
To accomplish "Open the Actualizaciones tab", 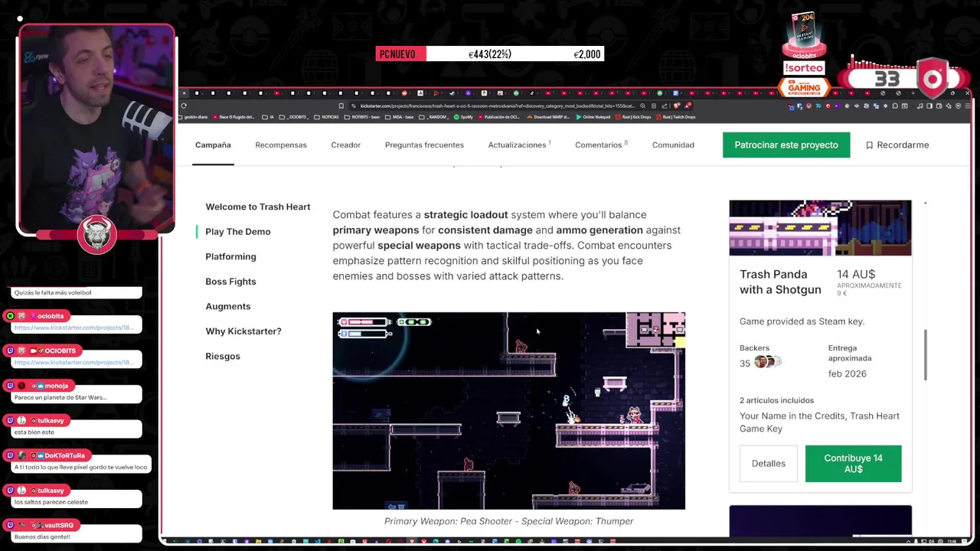I will pyautogui.click(x=518, y=145).
